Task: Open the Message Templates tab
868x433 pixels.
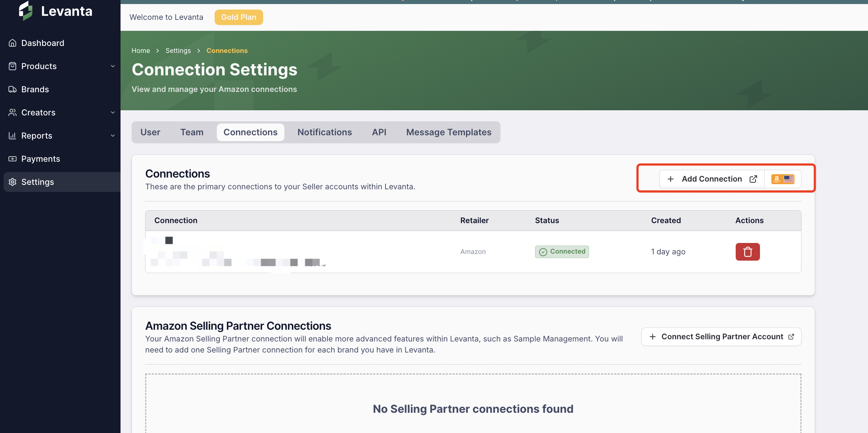Action: [449, 132]
